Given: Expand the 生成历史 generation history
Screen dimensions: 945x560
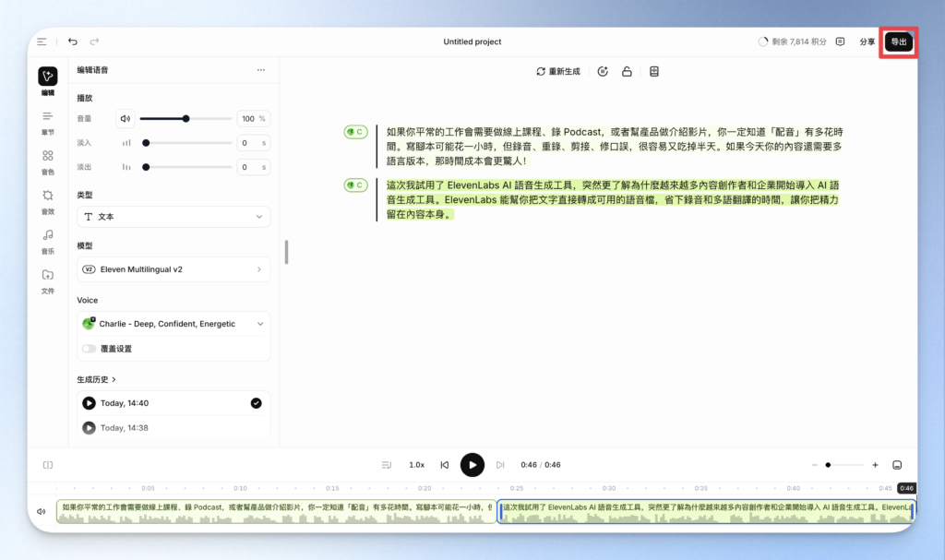Looking at the screenshot, I should tap(96, 380).
